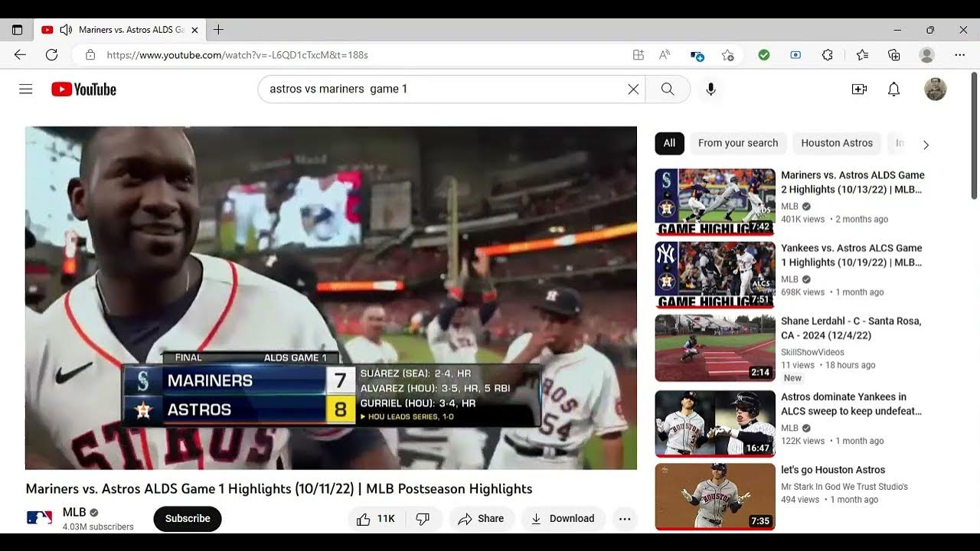Viewport: 980px width, 551px height.
Task: Open browser settings and more menu
Action: point(960,55)
